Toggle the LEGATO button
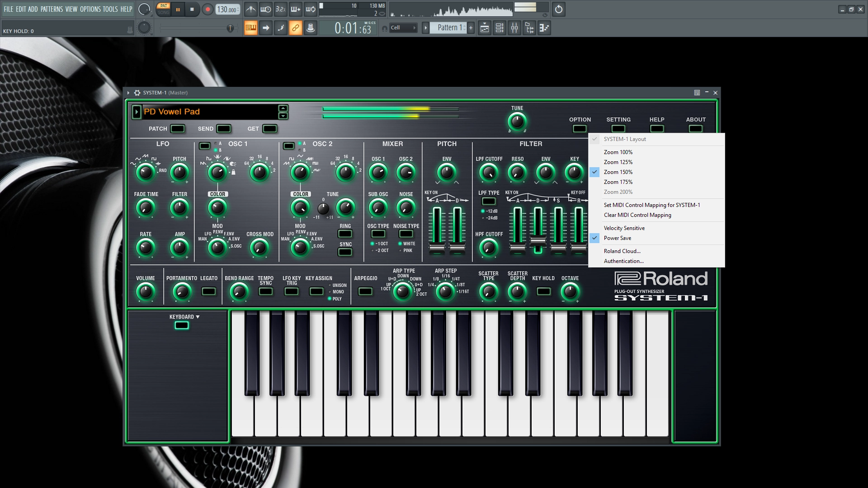The height and width of the screenshot is (488, 868). pos(208,291)
